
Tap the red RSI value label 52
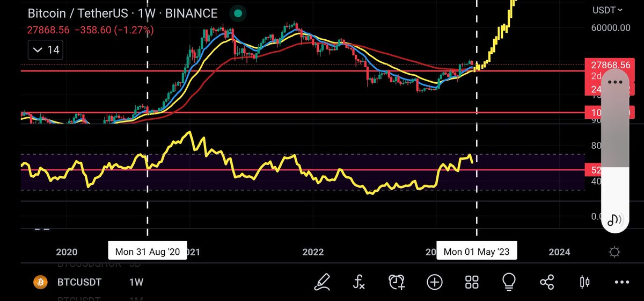click(592, 170)
